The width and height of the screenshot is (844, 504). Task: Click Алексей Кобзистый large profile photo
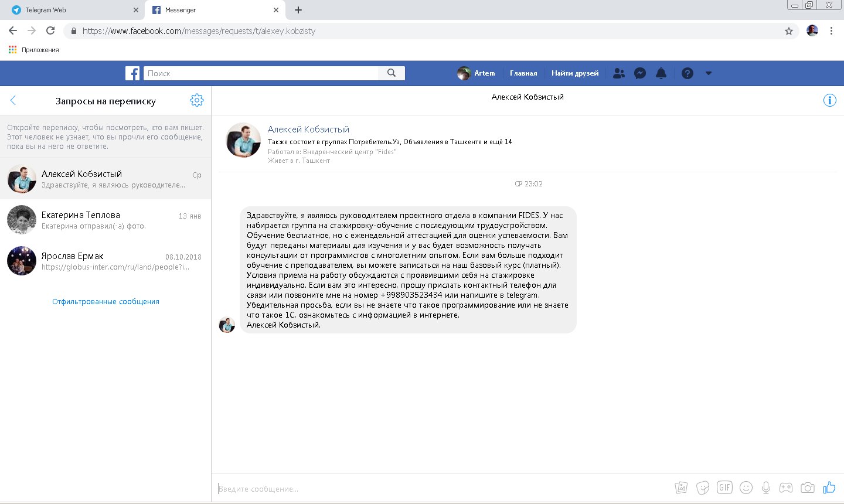[243, 141]
